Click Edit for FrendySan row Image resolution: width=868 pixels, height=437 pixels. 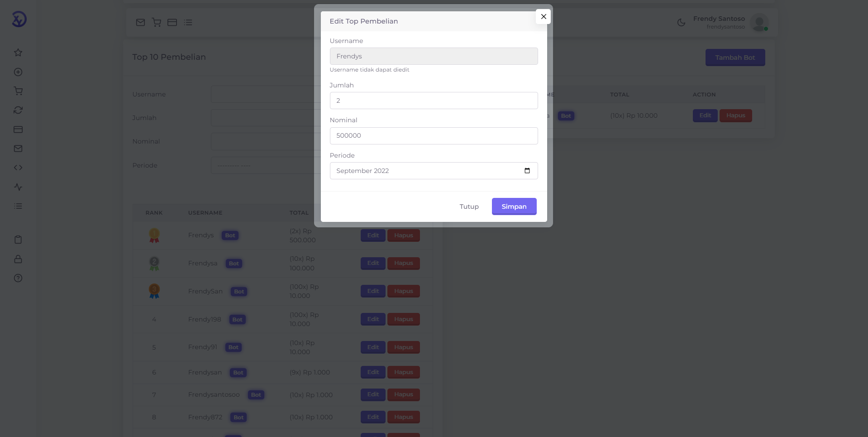pyautogui.click(x=373, y=291)
